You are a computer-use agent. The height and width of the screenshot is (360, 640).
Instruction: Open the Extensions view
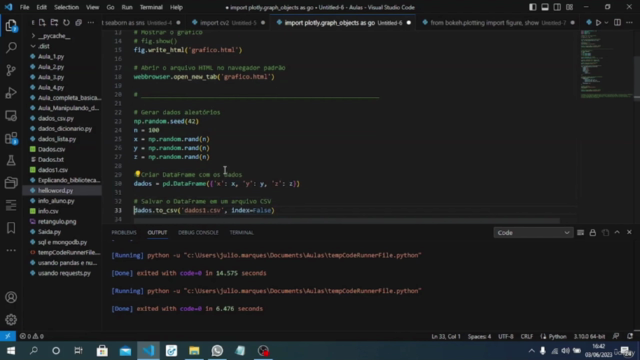(x=11, y=138)
